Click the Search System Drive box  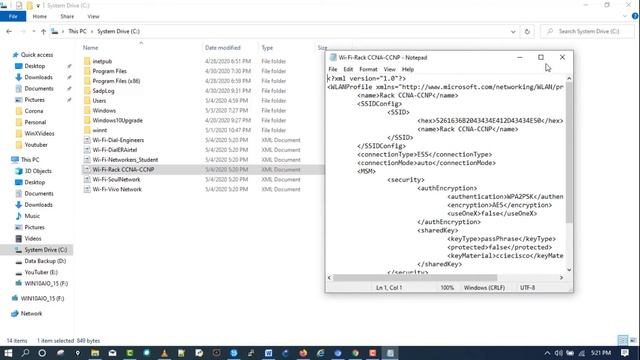pyautogui.click(x=588, y=31)
